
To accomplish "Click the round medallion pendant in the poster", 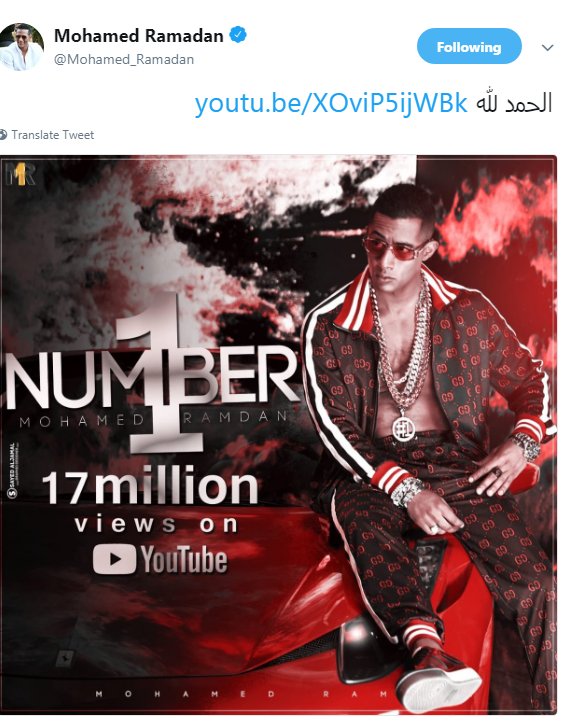I will pyautogui.click(x=404, y=428).
